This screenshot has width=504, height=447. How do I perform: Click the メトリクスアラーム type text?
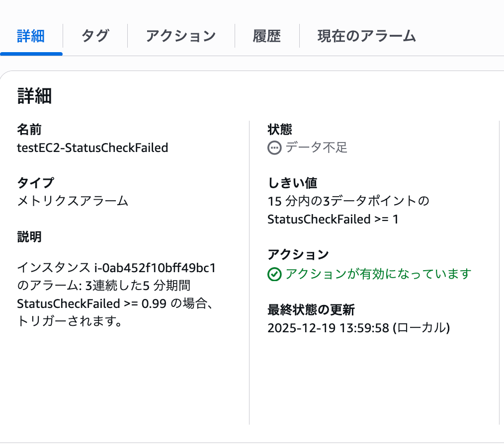(x=72, y=201)
